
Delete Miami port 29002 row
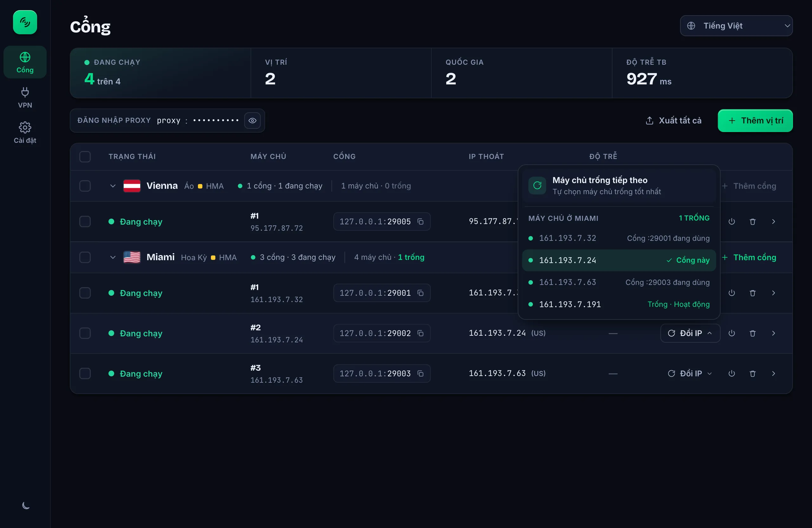(x=752, y=333)
